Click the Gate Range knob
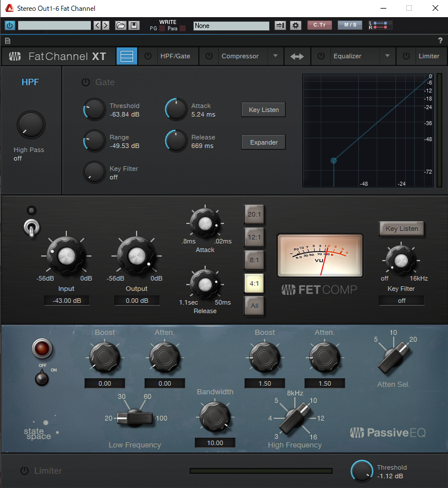 click(94, 141)
